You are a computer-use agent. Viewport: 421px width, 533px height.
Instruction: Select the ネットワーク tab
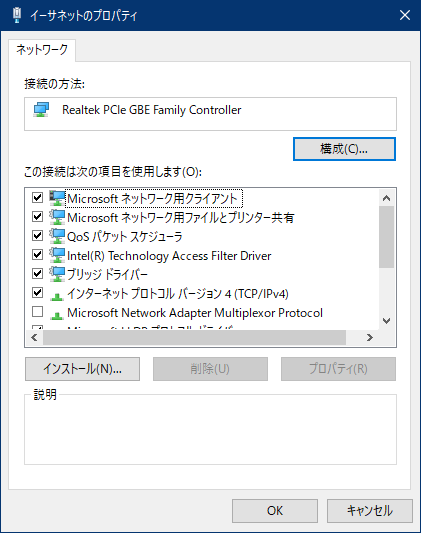coord(42,50)
